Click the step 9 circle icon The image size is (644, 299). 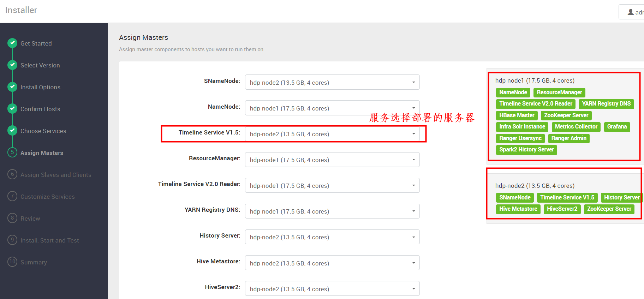[12, 240]
